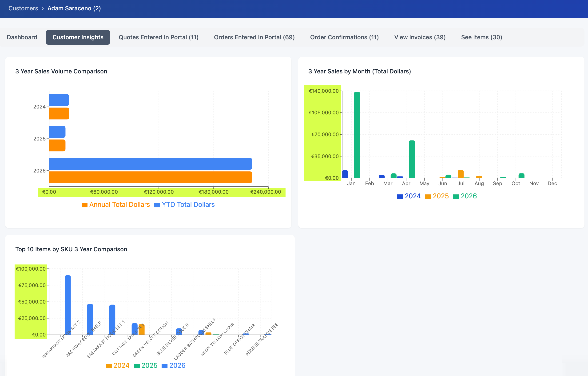Click the blue YTD Total Dollars swatch
Viewport: 588px width, 376px height.
157,205
